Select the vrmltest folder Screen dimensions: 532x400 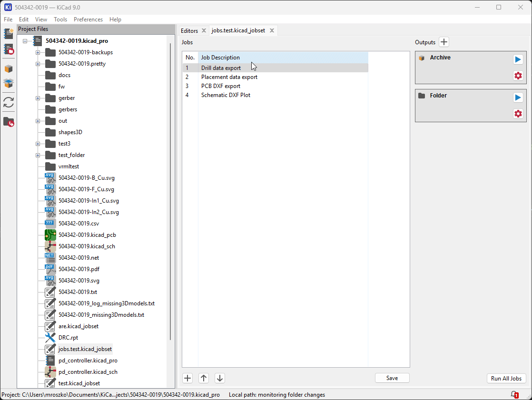[69, 166]
